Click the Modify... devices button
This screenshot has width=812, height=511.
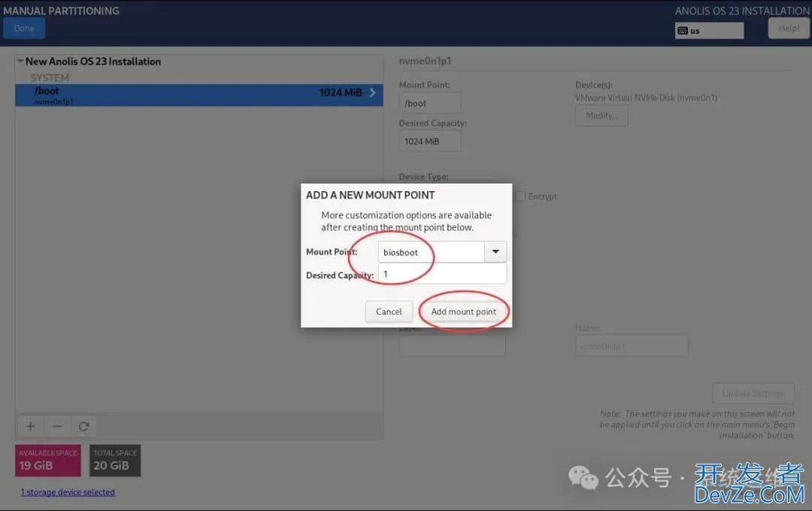coord(601,116)
